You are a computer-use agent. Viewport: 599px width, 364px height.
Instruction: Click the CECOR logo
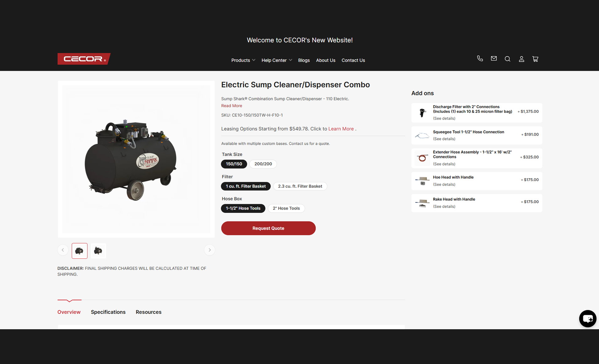coord(84,59)
